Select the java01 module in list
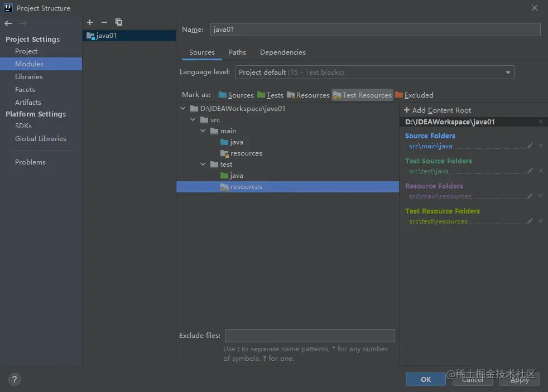This screenshot has width=548, height=392. coord(129,36)
